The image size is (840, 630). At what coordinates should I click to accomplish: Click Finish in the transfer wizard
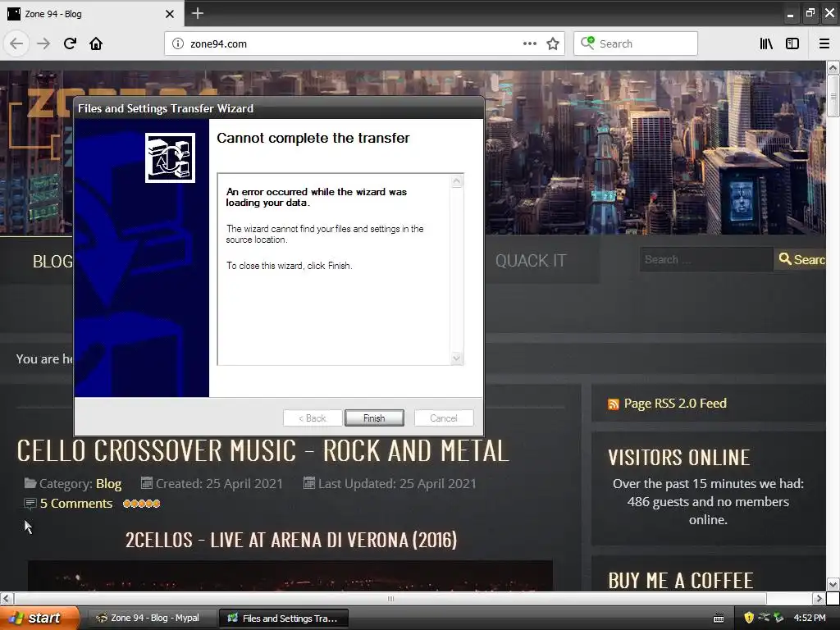374,418
